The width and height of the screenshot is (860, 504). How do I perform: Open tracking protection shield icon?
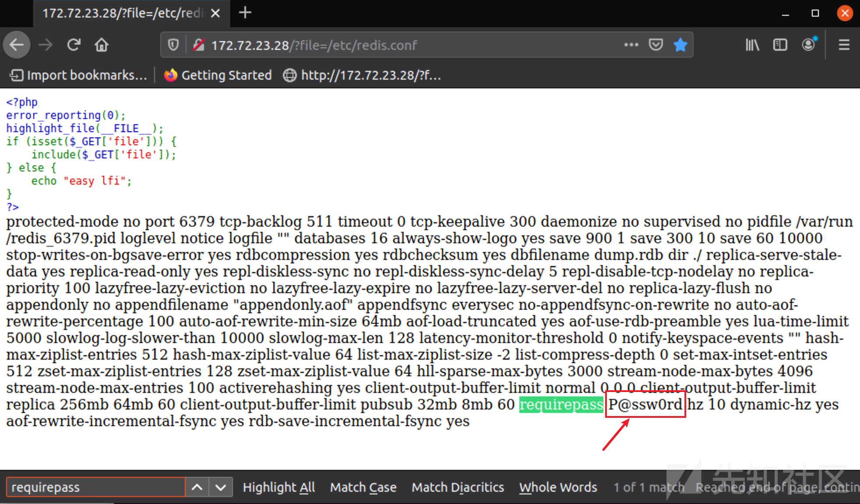point(173,45)
